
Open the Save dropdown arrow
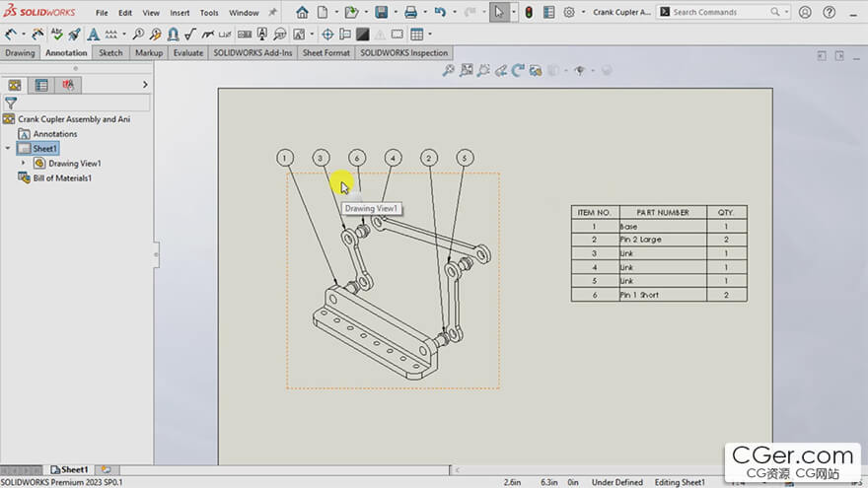396,12
